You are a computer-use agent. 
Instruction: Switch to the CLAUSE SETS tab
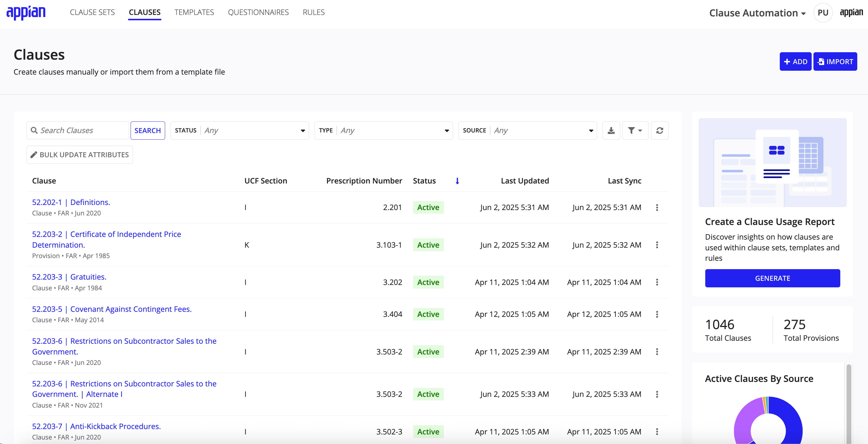(x=92, y=13)
